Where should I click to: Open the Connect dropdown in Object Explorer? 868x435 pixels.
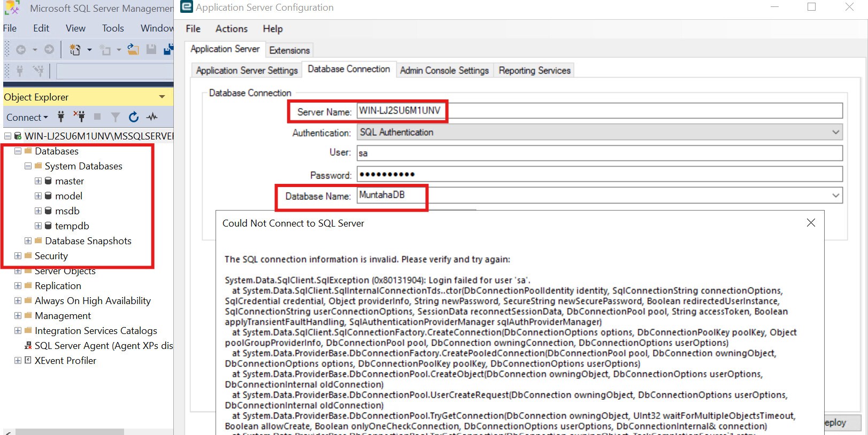coord(27,118)
